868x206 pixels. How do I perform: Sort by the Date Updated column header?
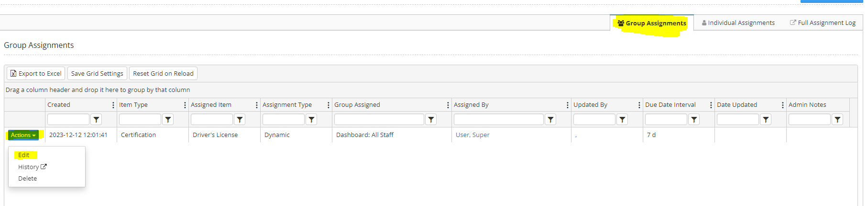tap(737, 105)
